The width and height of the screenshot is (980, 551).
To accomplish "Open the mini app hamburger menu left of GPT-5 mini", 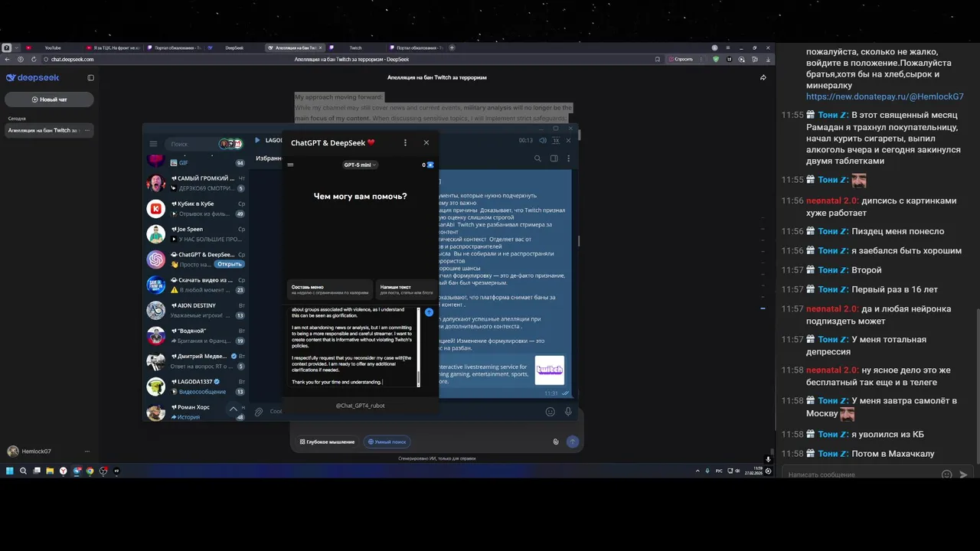I will click(x=290, y=165).
